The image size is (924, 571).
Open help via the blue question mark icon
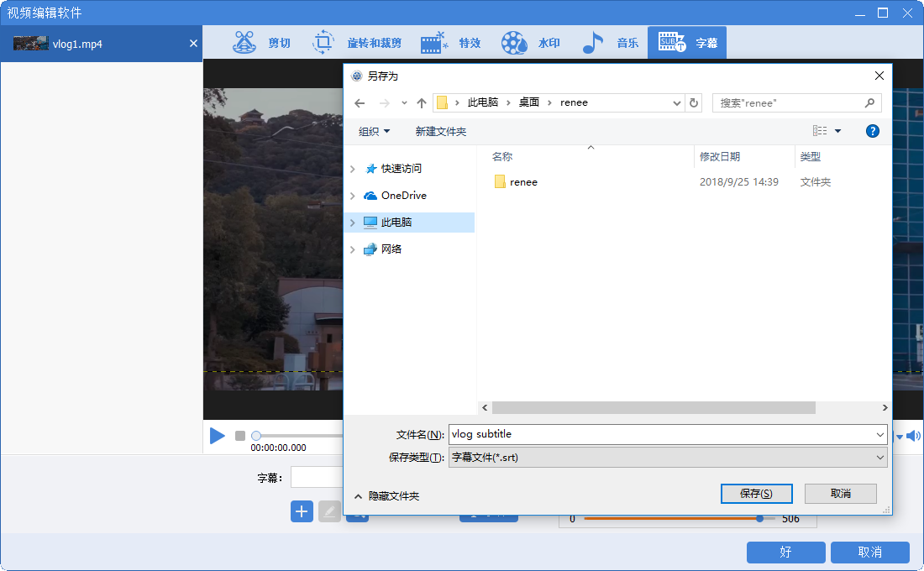click(x=872, y=131)
